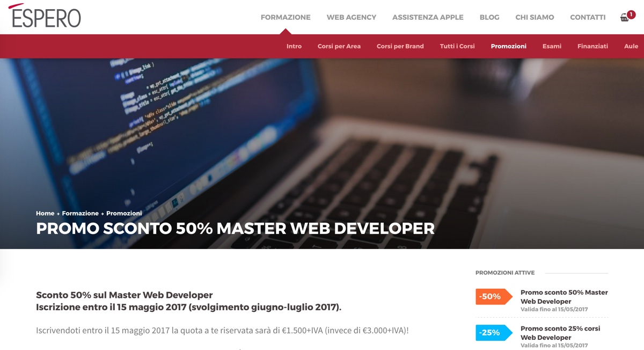644x350 pixels.
Task: Open the FORMAZIONE menu
Action: pos(286,17)
